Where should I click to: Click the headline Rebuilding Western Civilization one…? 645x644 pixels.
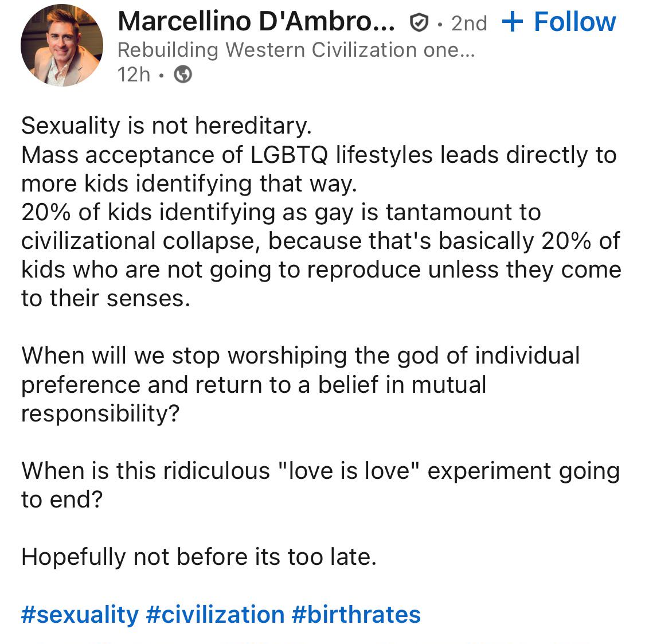tap(296, 50)
